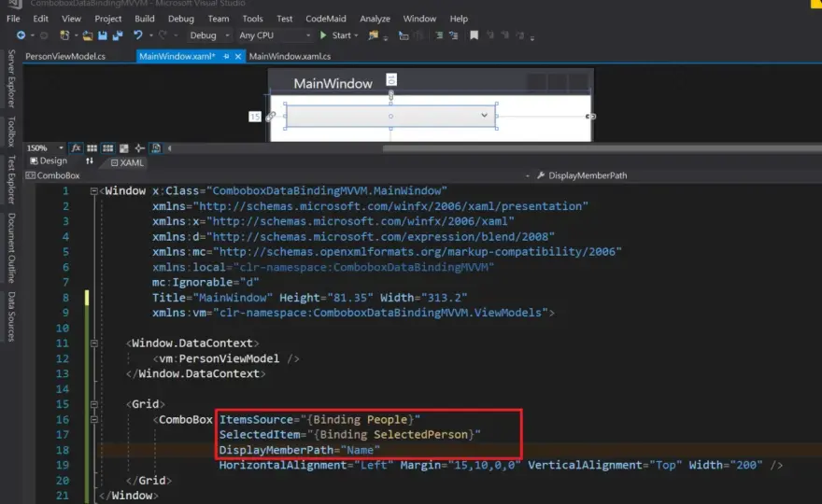Open the Build menu
Viewport: 822px width, 504px height.
coord(144,19)
